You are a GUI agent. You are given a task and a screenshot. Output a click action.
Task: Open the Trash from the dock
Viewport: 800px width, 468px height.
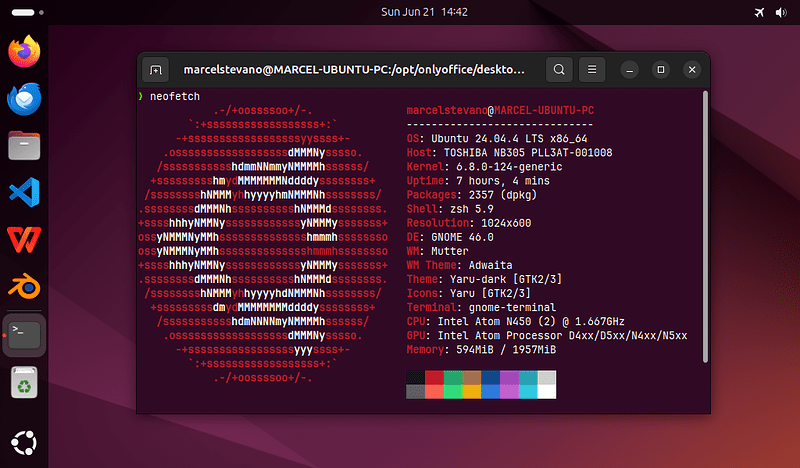(24, 382)
